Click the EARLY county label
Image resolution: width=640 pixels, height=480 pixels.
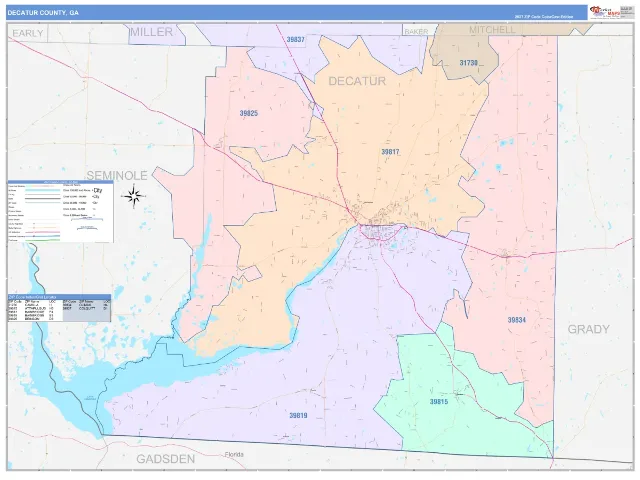point(28,33)
